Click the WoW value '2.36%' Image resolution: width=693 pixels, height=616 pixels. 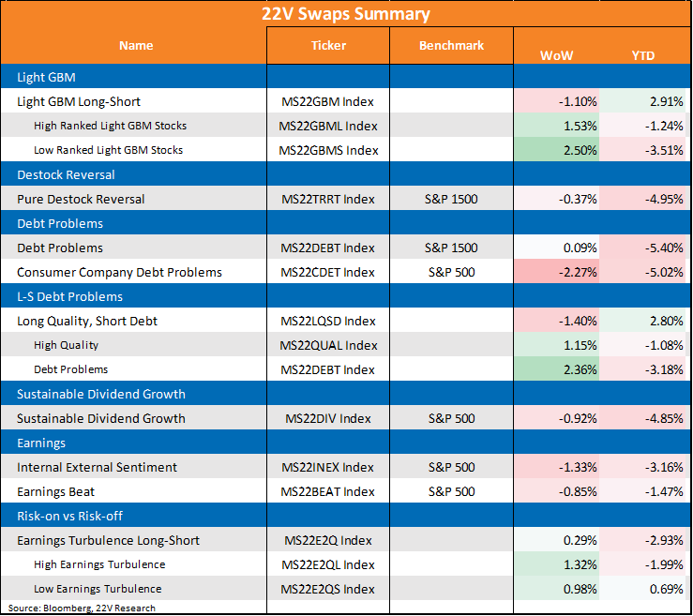pos(580,369)
